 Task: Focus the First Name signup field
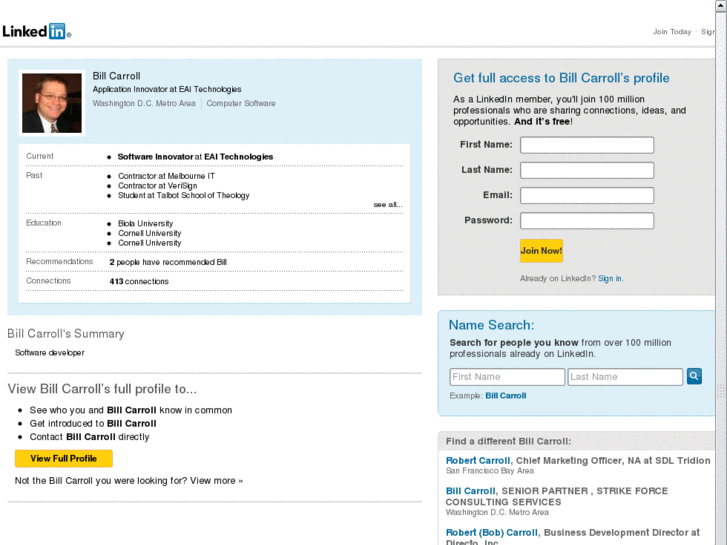587,145
